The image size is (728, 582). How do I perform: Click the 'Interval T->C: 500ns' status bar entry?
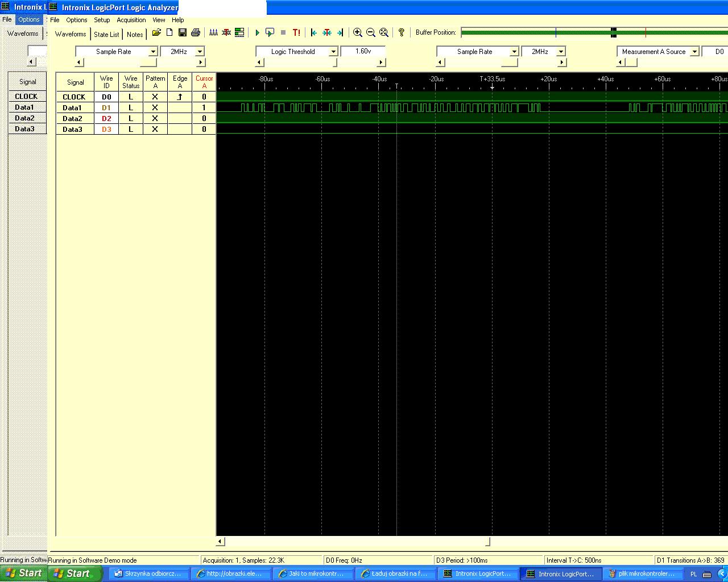(x=598, y=560)
